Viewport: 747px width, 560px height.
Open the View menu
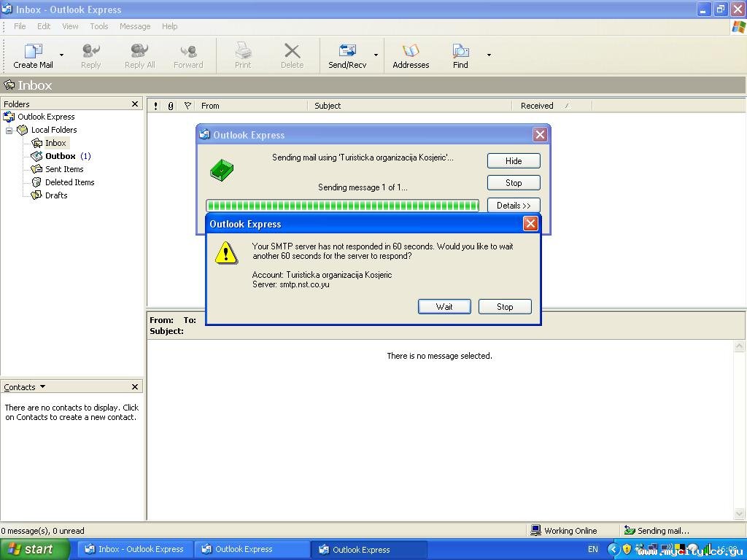tap(70, 26)
